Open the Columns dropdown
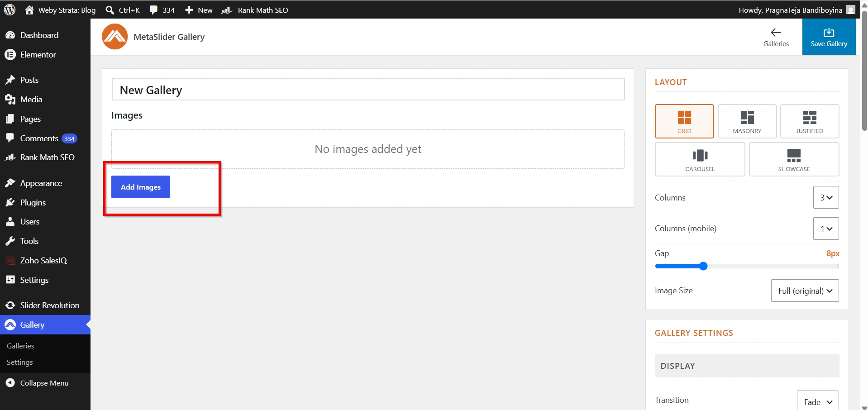 (x=826, y=197)
